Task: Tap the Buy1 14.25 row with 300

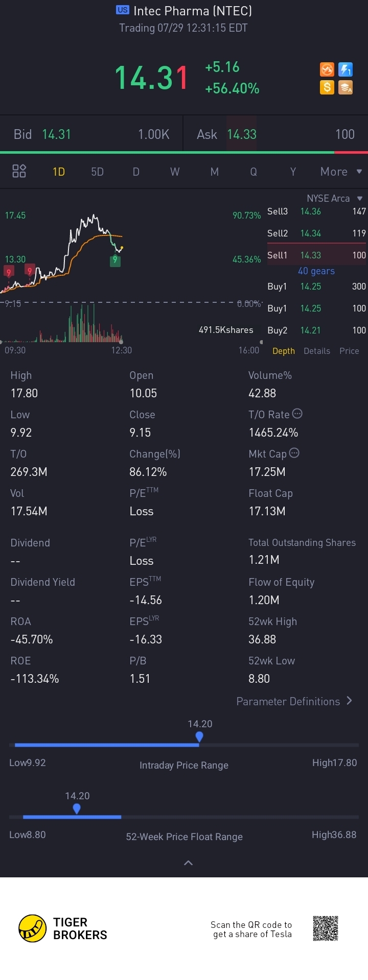Action: (x=316, y=286)
